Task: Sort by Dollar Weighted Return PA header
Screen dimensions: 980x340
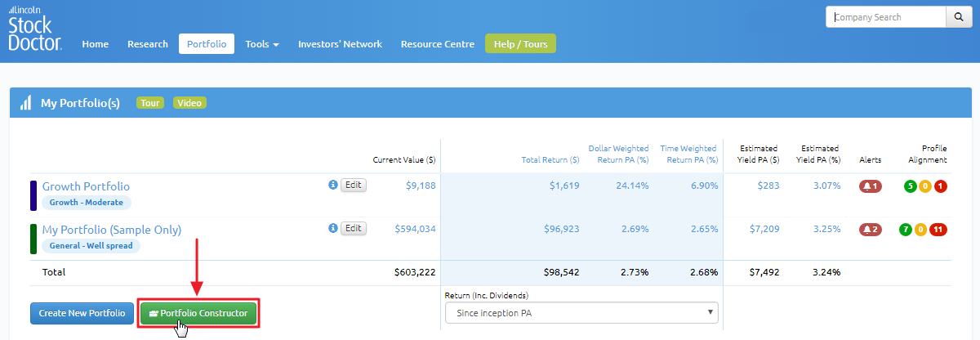Action: coord(619,154)
